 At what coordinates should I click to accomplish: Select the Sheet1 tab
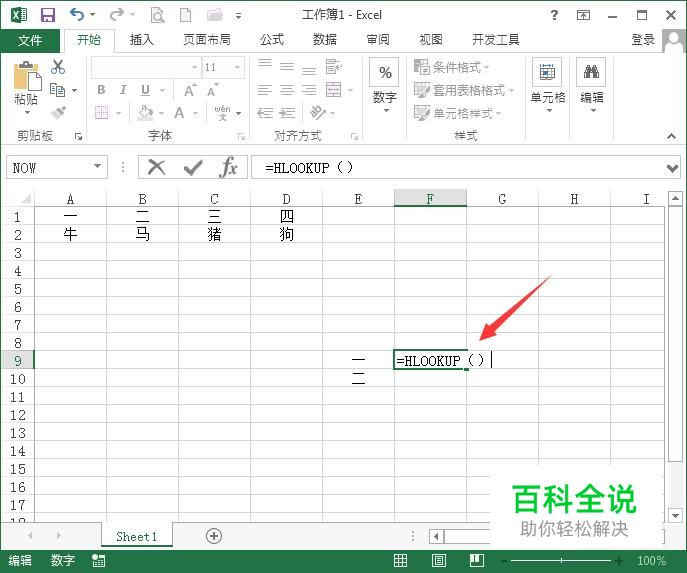137,536
